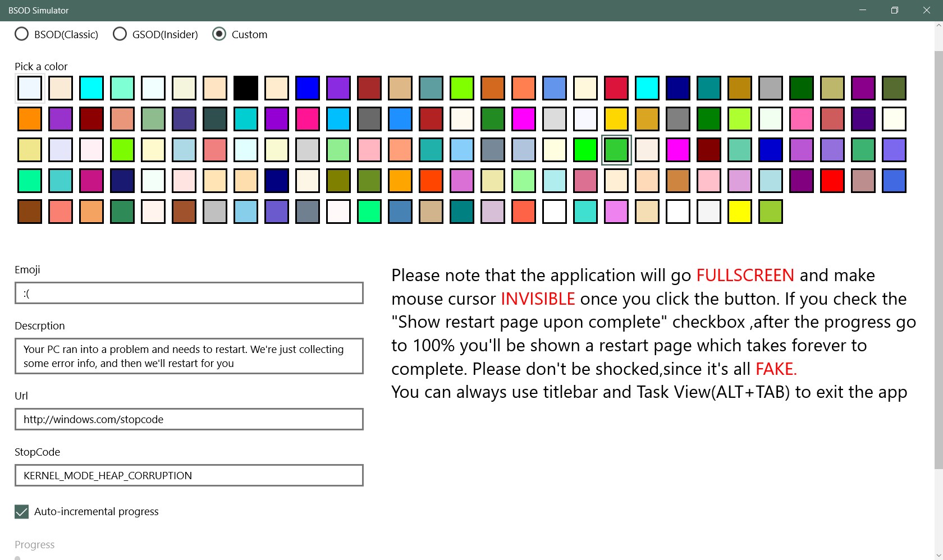Pick the salmon swatch second in last row
943x560 pixels.
pos(61,212)
